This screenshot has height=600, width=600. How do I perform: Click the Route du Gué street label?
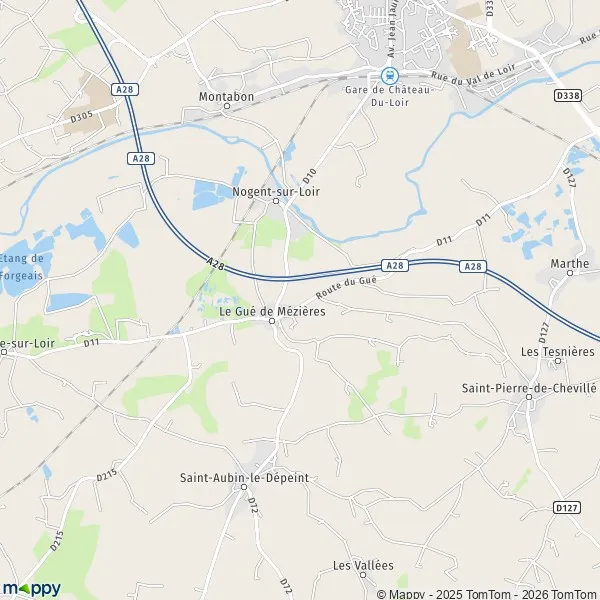click(x=346, y=288)
